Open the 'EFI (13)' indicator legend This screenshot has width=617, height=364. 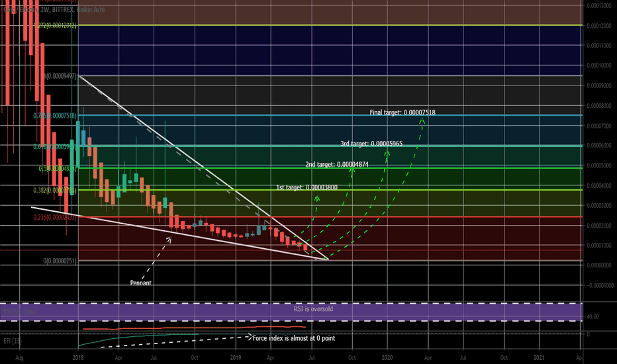12,341
